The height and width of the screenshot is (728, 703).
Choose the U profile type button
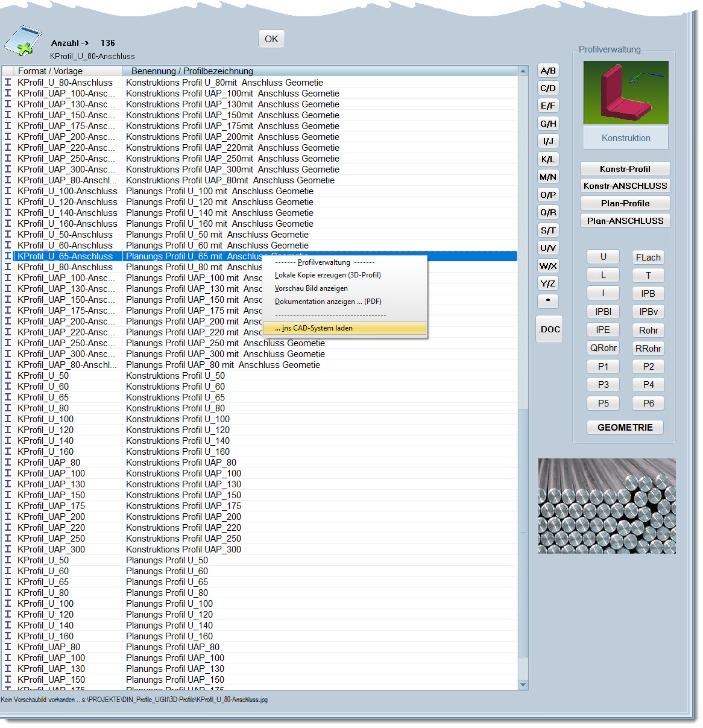(x=603, y=257)
